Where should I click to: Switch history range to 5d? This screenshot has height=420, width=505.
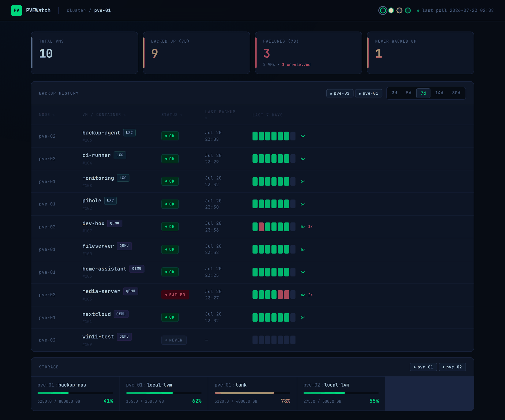[409, 93]
